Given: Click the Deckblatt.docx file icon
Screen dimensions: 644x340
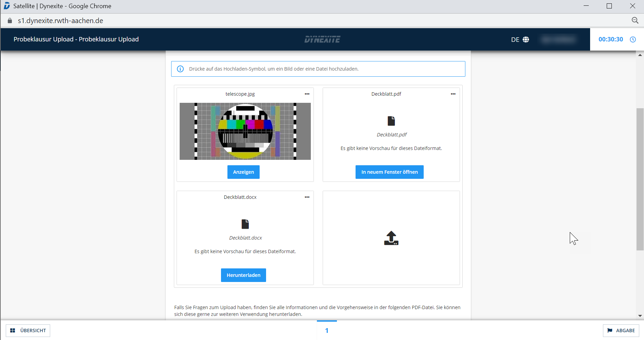Looking at the screenshot, I should tap(245, 224).
